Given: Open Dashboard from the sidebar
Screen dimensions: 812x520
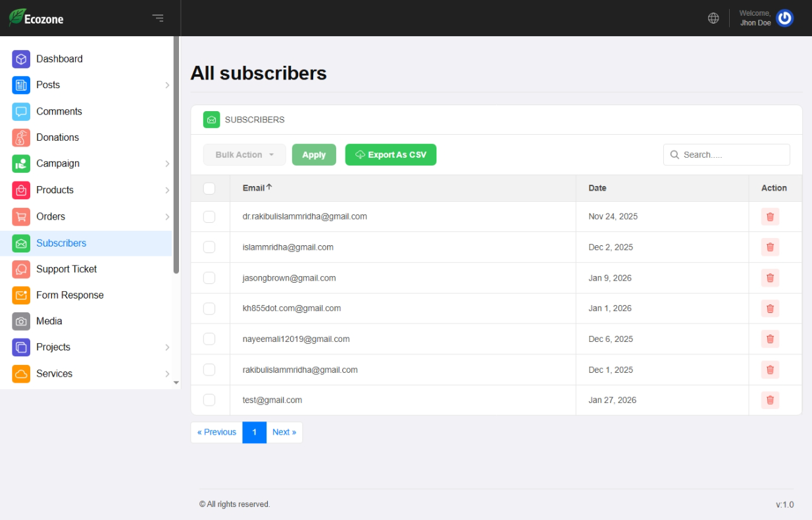Looking at the screenshot, I should click(59, 59).
